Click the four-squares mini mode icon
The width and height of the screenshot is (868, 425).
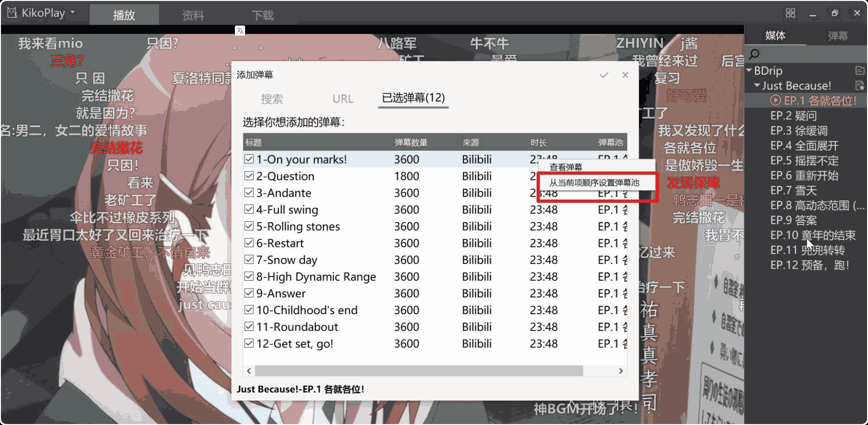(x=790, y=13)
